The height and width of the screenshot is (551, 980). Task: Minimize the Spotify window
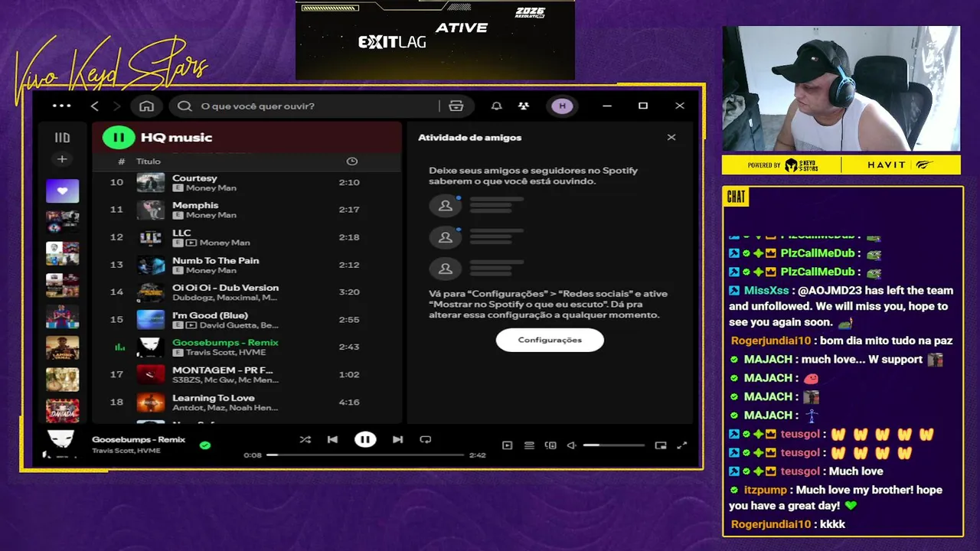[x=607, y=106]
